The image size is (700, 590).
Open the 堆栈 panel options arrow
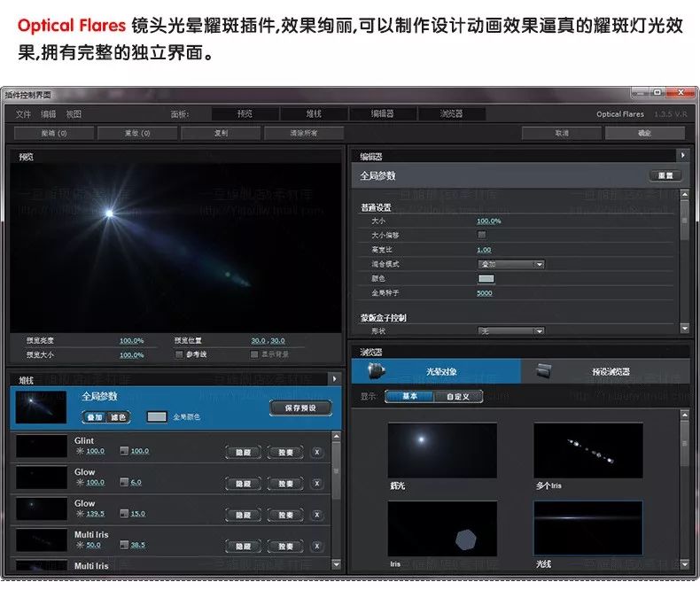pos(334,378)
